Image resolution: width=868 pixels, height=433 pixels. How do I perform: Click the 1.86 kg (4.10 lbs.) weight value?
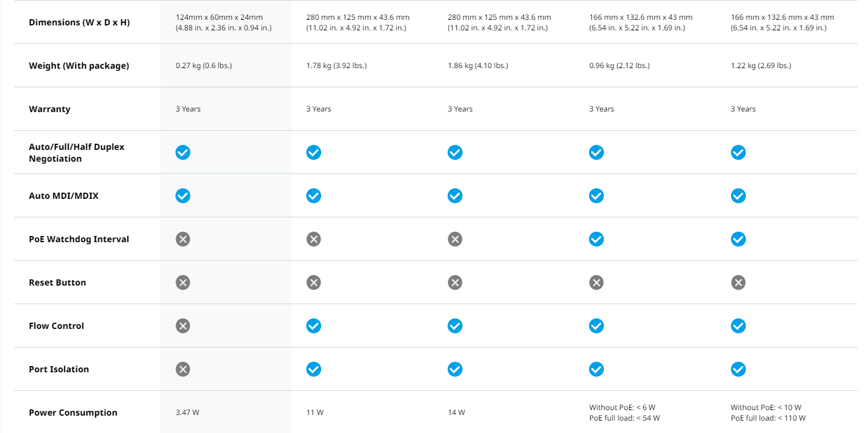[478, 66]
